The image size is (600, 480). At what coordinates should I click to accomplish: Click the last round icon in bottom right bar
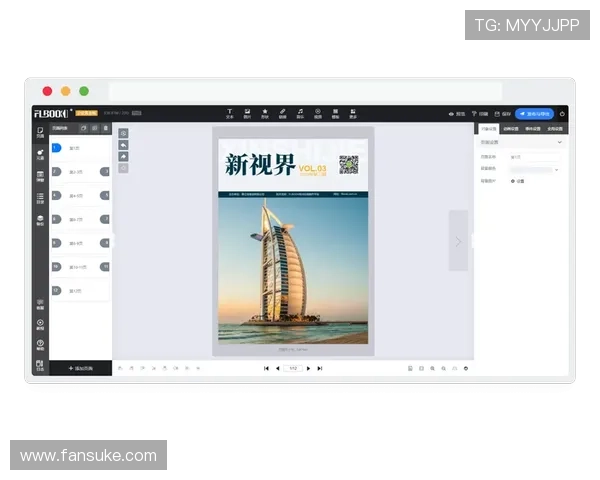point(466,368)
